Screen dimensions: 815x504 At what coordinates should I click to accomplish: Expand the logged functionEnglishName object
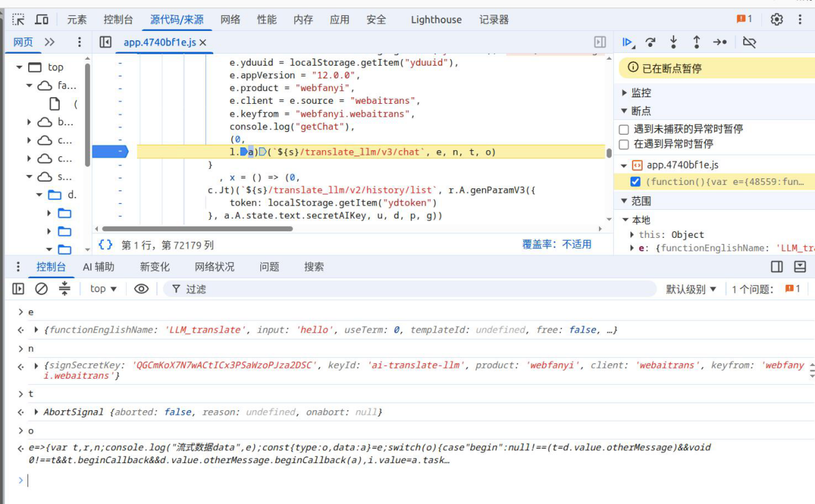(x=36, y=330)
